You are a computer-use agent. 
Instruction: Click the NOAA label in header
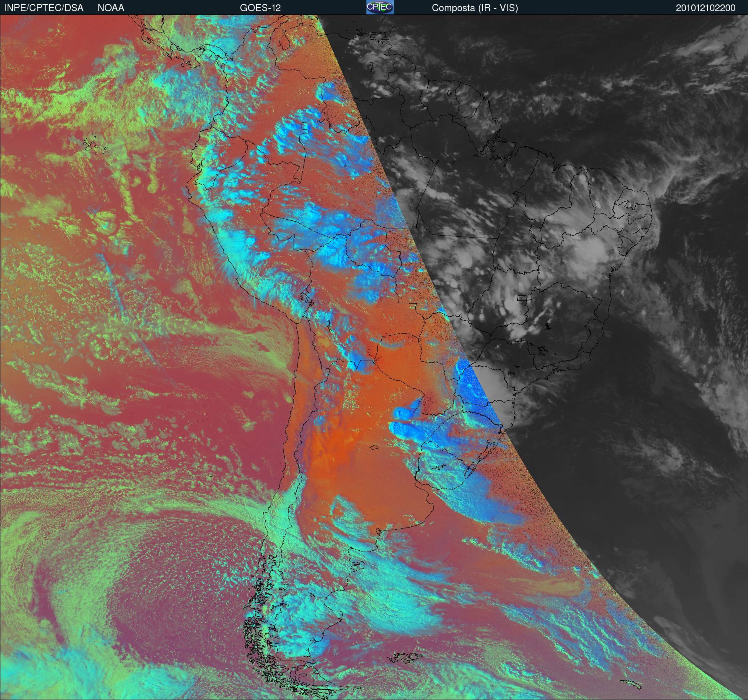(x=111, y=8)
